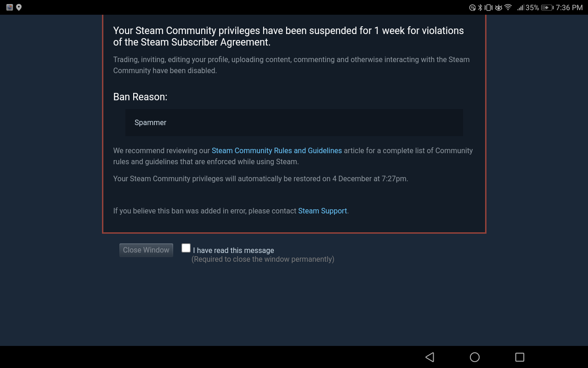The width and height of the screenshot is (588, 368).
Task: Check the 'I have read this message' box
Action: pos(186,248)
